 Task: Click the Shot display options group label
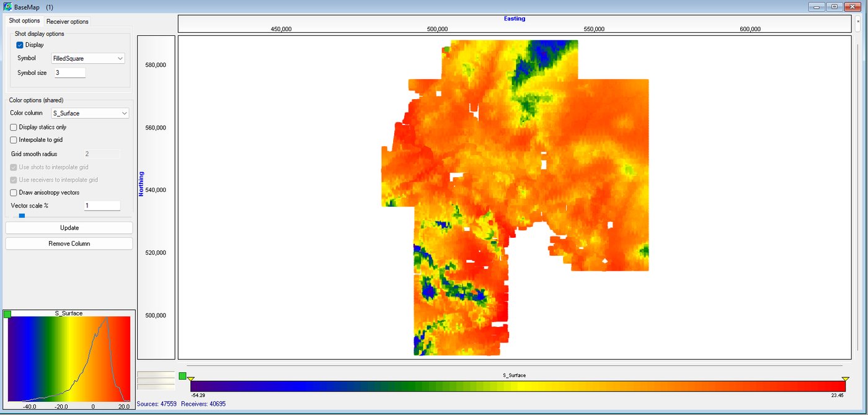pyautogui.click(x=40, y=33)
